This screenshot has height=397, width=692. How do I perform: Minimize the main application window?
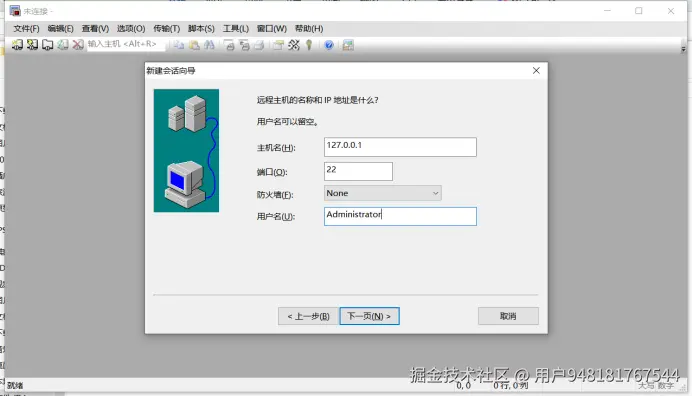[607, 11]
